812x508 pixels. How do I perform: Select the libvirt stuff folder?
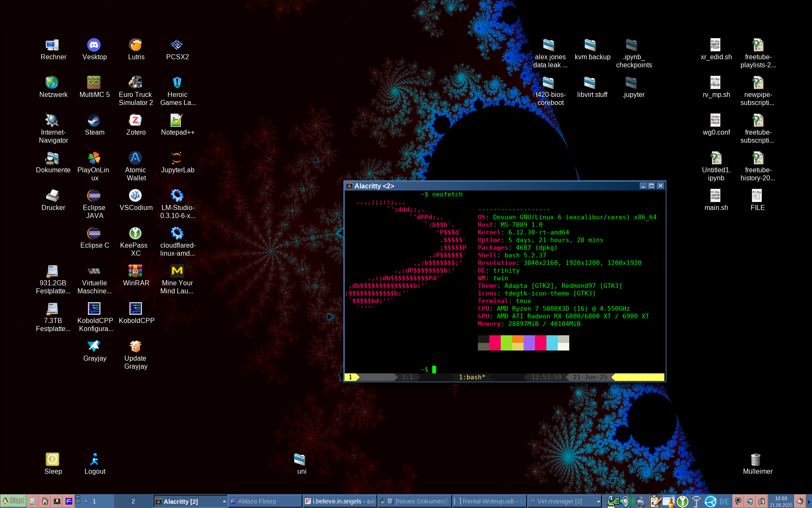pos(592,87)
